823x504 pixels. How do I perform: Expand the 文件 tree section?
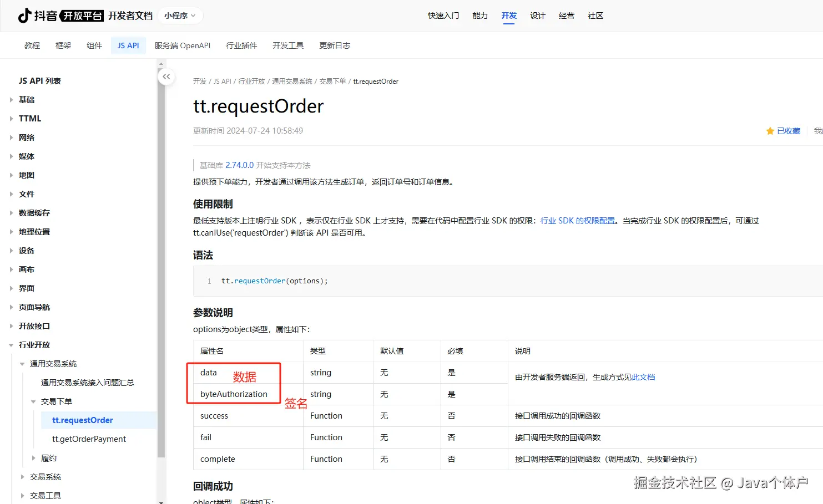(11, 194)
